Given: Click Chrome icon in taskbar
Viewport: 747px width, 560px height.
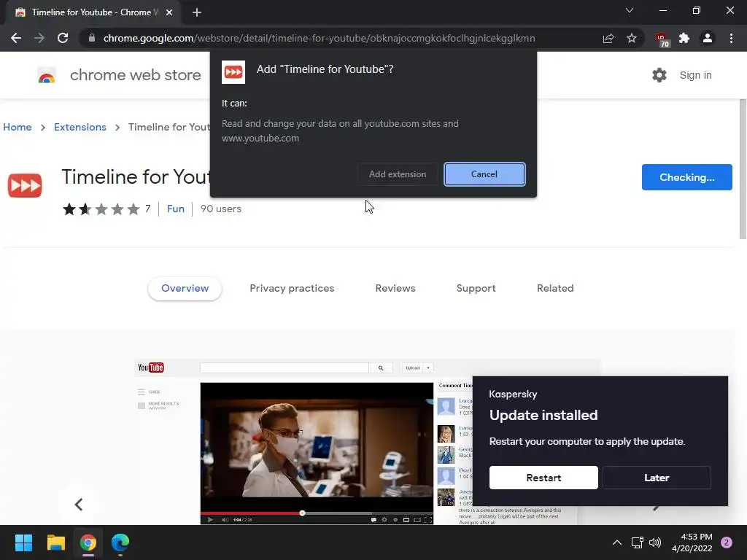Looking at the screenshot, I should tap(88, 542).
